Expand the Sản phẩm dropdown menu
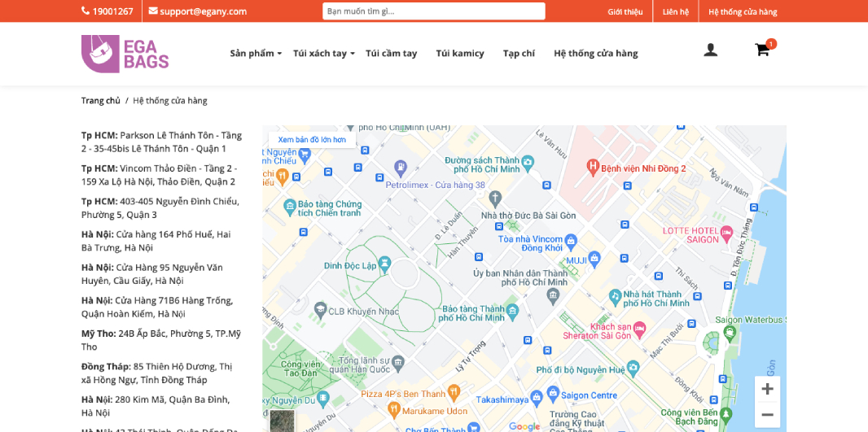The image size is (868, 432). 256,54
